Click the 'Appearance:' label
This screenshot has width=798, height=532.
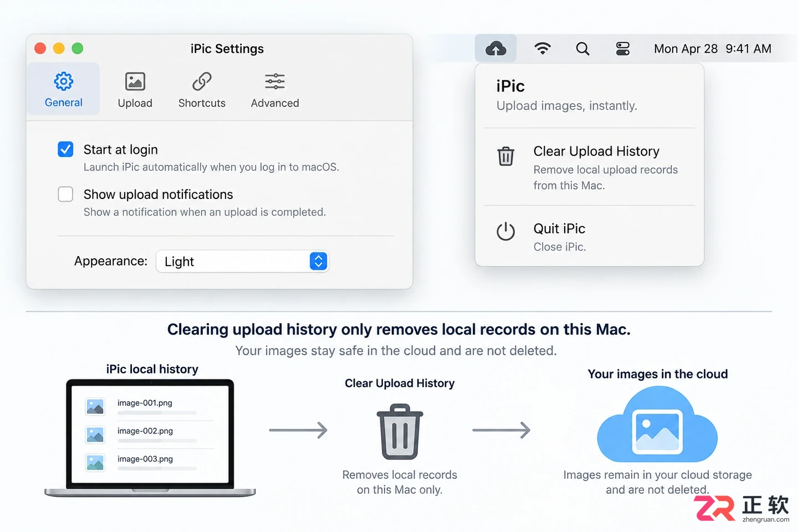coord(111,261)
